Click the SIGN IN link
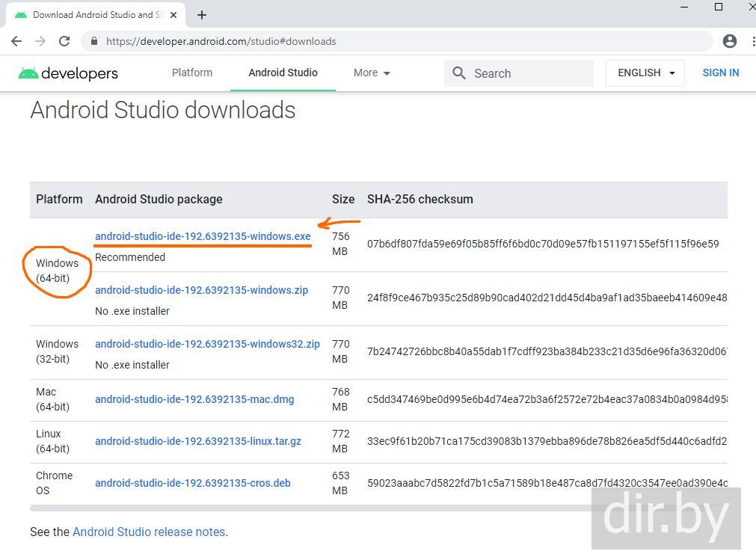 pyautogui.click(x=720, y=73)
